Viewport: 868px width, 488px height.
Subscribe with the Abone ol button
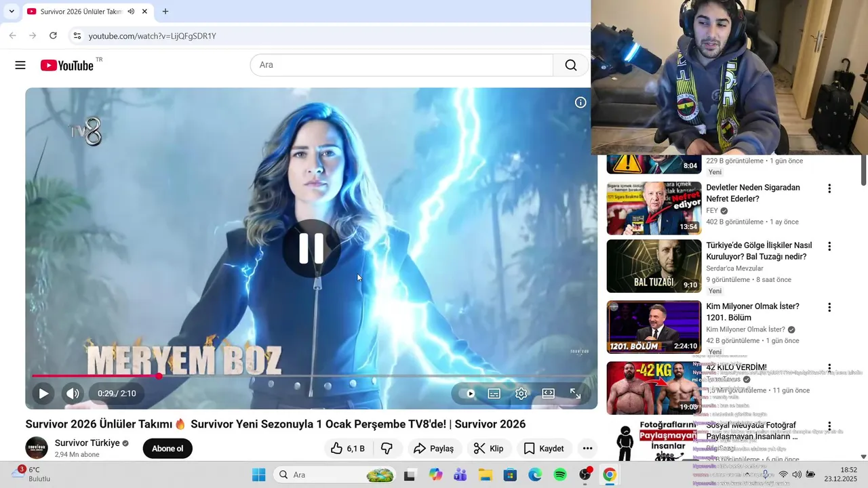click(x=167, y=448)
